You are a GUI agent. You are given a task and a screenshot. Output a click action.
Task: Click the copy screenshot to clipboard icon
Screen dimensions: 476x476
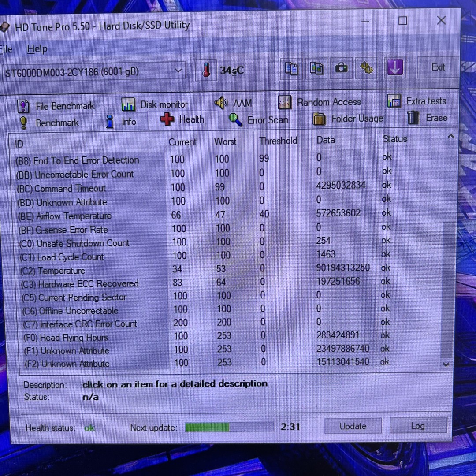coord(316,69)
